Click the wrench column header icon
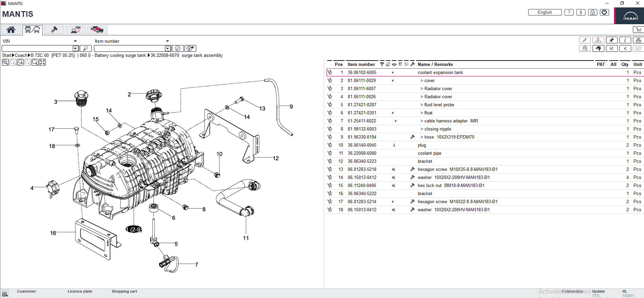644x298 pixels. (x=412, y=64)
